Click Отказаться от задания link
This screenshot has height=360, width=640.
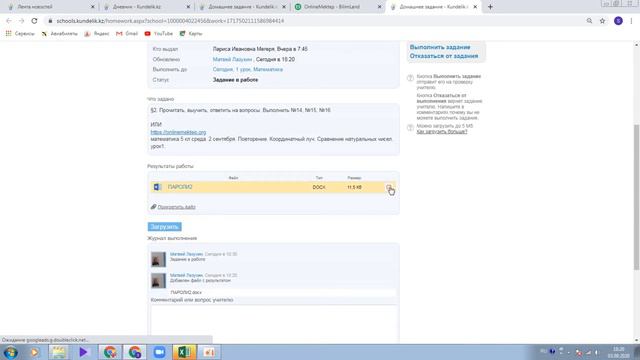444,56
